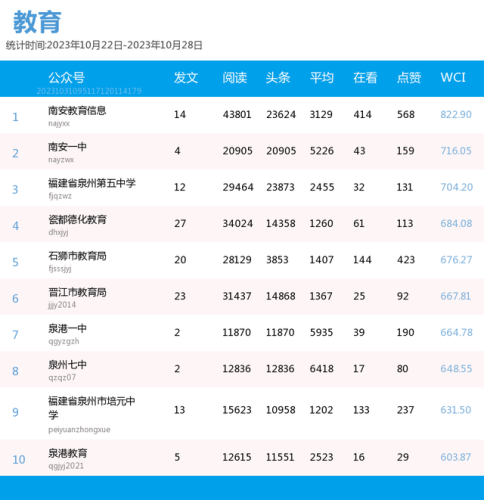Click the WCI value 667.81

tap(455, 296)
